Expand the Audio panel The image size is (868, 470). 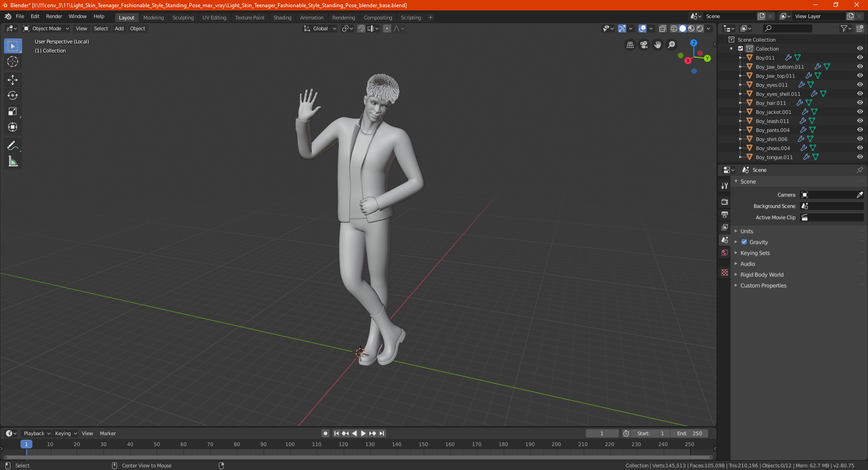click(748, 264)
